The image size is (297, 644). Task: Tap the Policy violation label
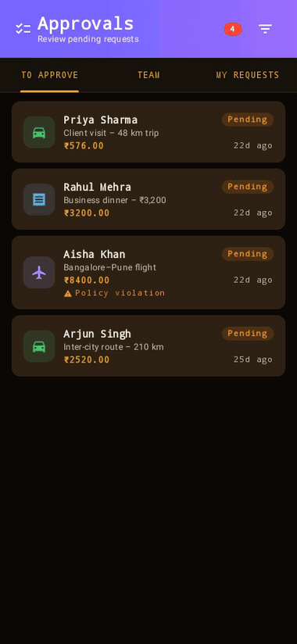120,293
